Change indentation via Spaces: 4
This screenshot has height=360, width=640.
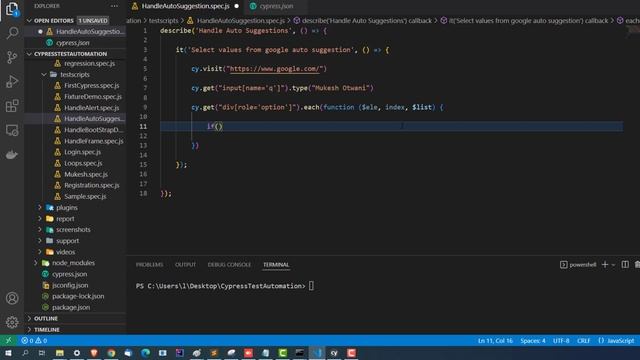tap(533, 340)
